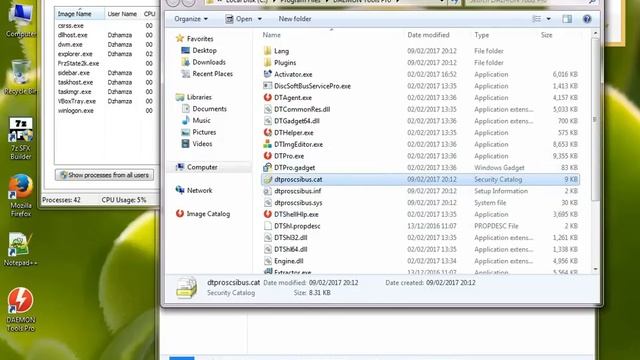Select the DTCommonRes.dll file icon
640x360 pixels.
tap(267, 109)
